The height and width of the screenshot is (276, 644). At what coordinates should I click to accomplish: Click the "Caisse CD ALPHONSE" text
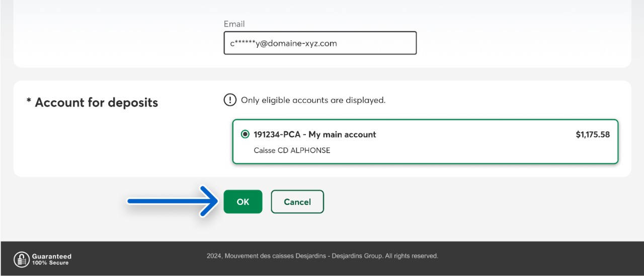[292, 150]
